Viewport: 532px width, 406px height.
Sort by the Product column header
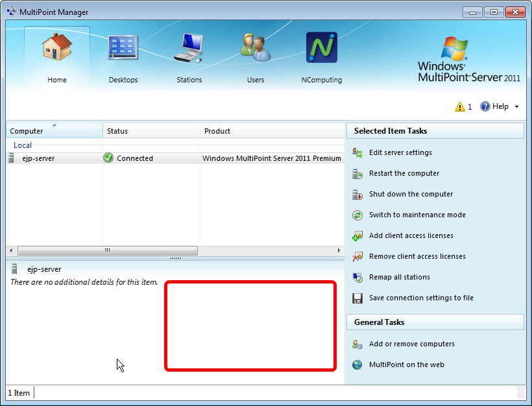pos(272,130)
